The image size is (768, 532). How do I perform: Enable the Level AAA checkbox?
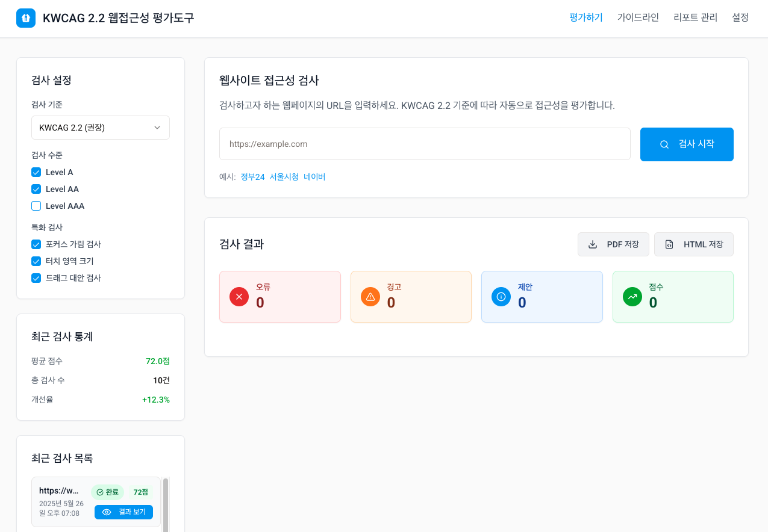(36, 206)
